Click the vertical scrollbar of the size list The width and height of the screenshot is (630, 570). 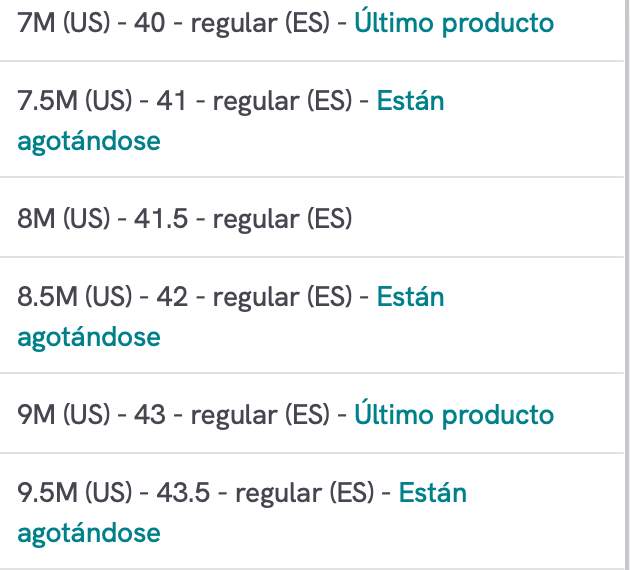point(627,285)
